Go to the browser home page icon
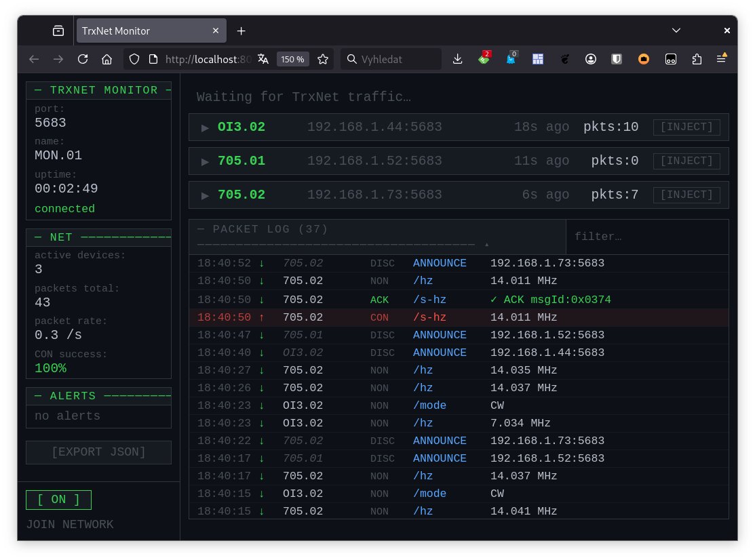Screen dimensions: 755x560 point(107,59)
